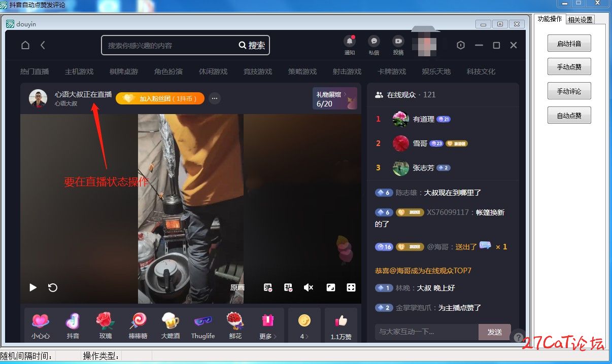
Task: Send the Thuglife sunglasses gift
Action: [x=203, y=325]
